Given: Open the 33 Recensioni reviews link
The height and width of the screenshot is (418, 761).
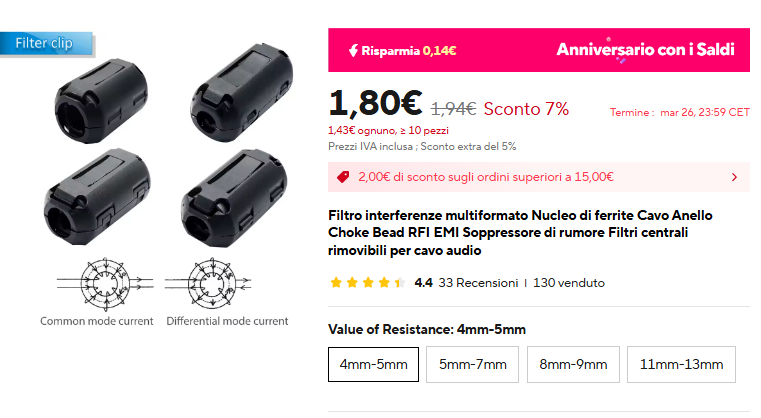Looking at the screenshot, I should (478, 283).
